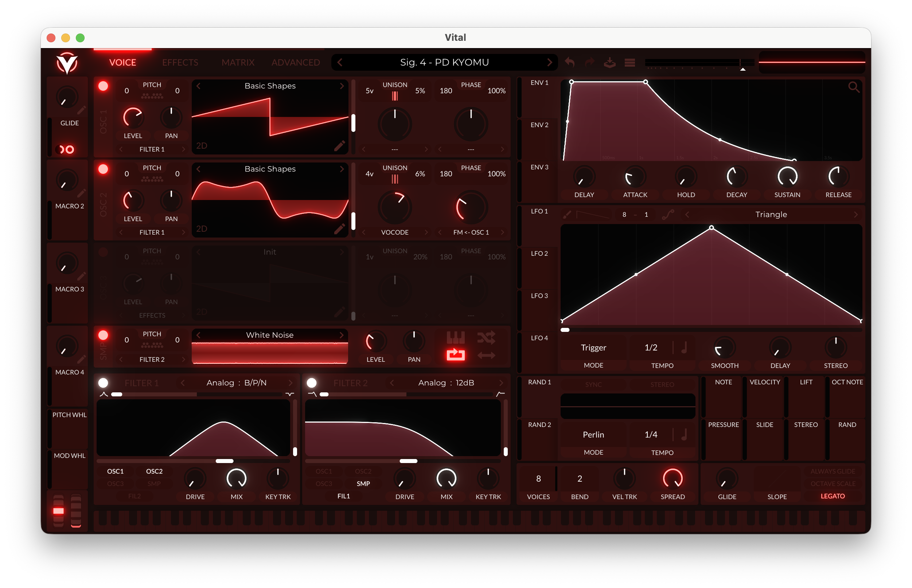Open the White Noise sample selector
Image resolution: width=912 pixels, height=588 pixels.
(x=270, y=335)
